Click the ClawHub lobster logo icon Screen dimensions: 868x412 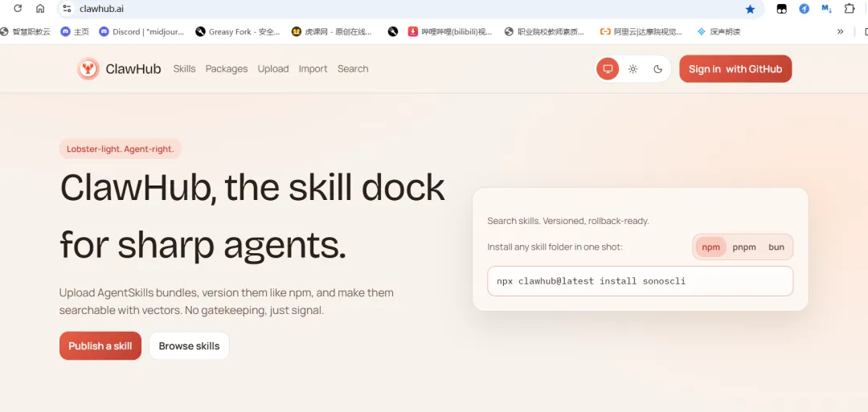tap(88, 68)
